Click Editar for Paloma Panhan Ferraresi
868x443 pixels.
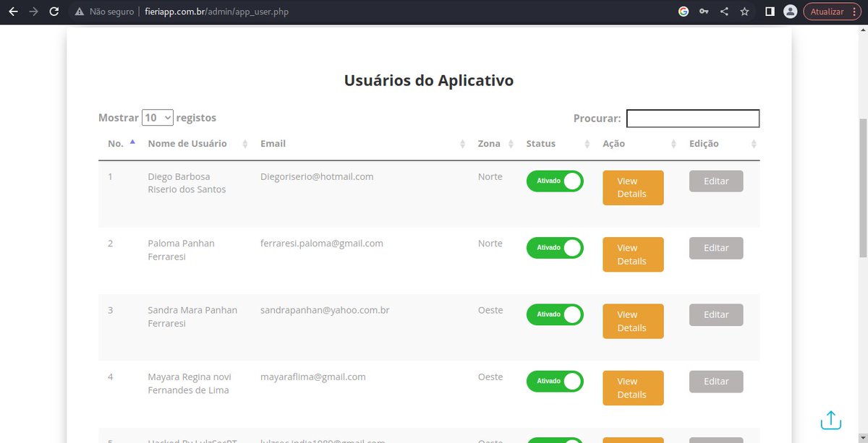point(716,248)
